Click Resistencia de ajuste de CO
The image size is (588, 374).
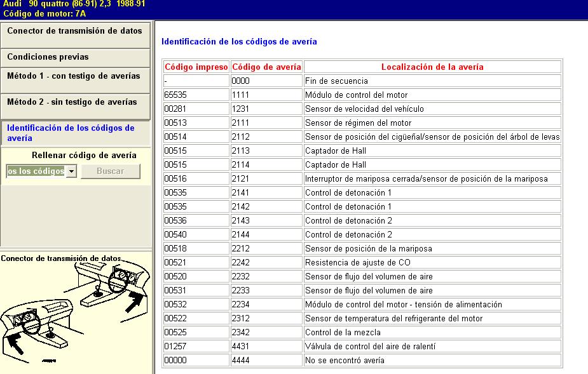pos(358,263)
